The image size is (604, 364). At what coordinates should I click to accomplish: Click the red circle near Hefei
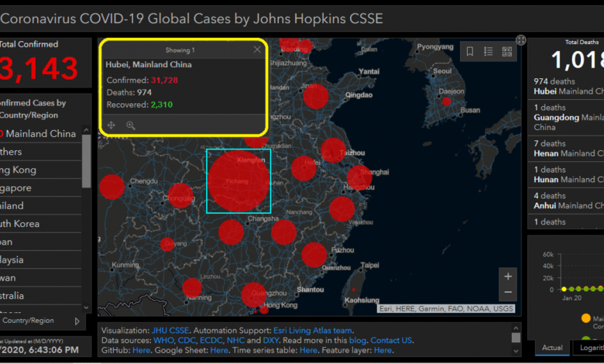tap(304, 168)
